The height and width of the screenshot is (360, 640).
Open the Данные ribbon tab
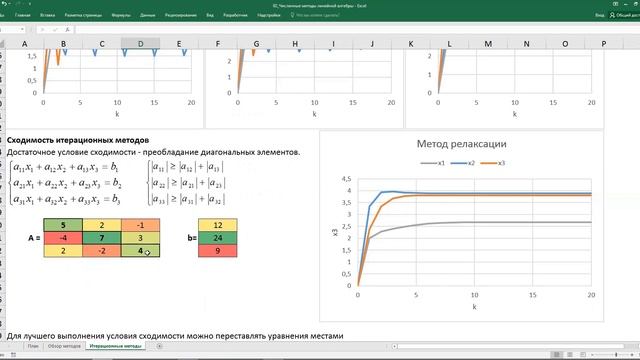click(147, 15)
